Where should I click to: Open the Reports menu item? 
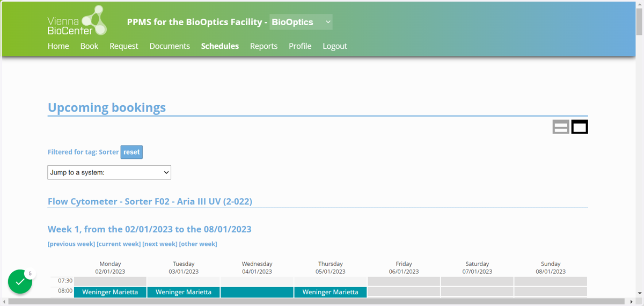264,46
